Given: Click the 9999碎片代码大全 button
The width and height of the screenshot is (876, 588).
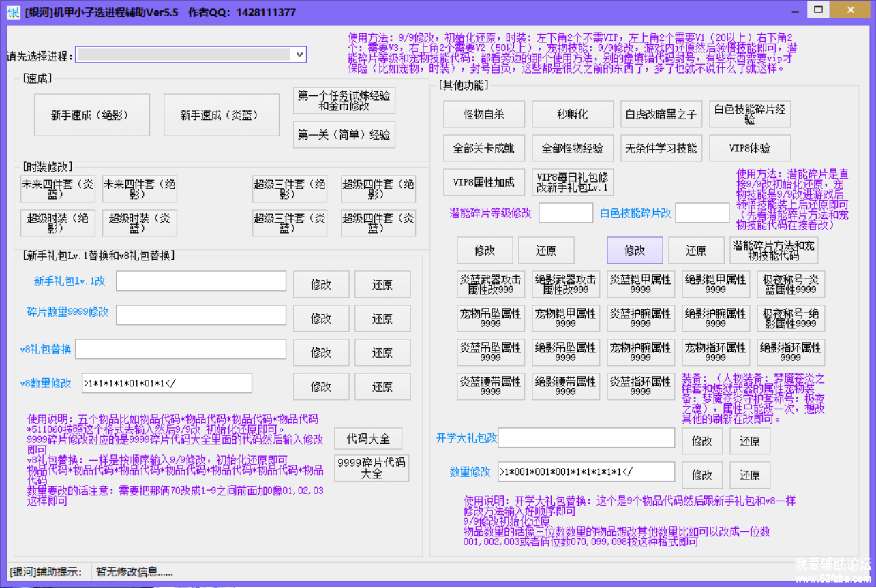Looking at the screenshot, I should [371, 468].
